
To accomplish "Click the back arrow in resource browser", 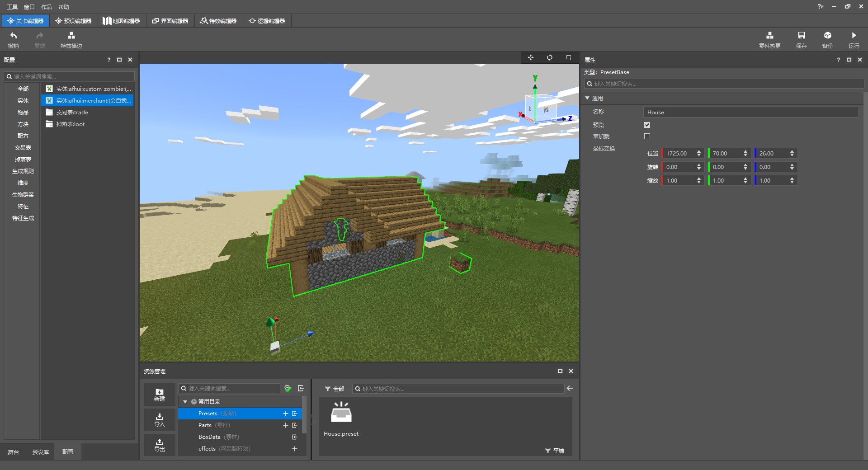I will click(x=570, y=388).
